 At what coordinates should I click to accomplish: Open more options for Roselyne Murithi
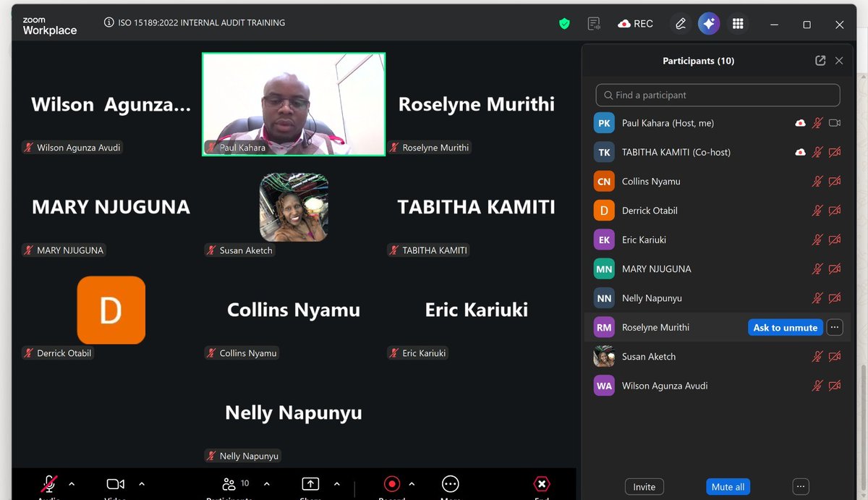(835, 327)
